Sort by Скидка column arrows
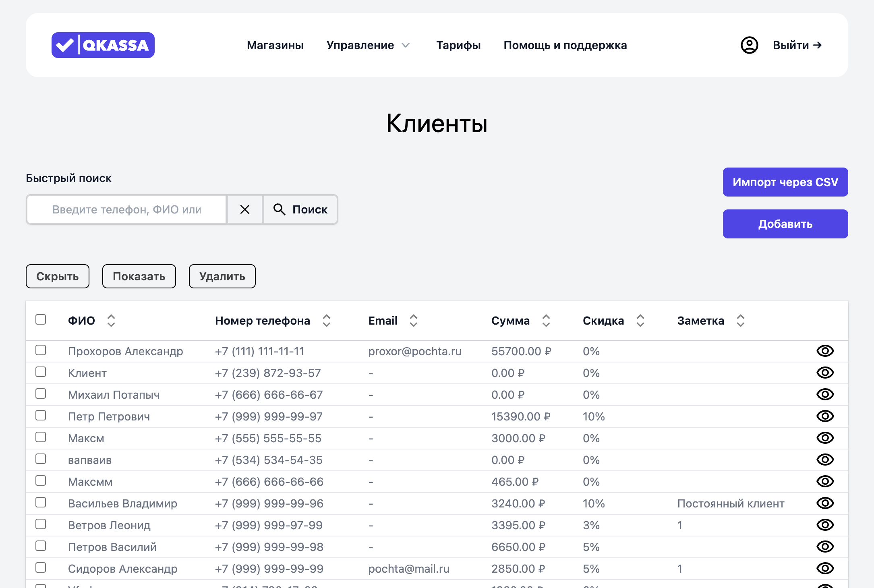 pyautogui.click(x=640, y=321)
